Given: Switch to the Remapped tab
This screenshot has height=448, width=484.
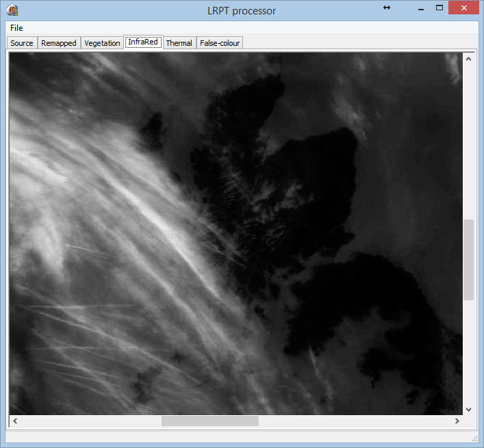Looking at the screenshot, I should pos(59,43).
